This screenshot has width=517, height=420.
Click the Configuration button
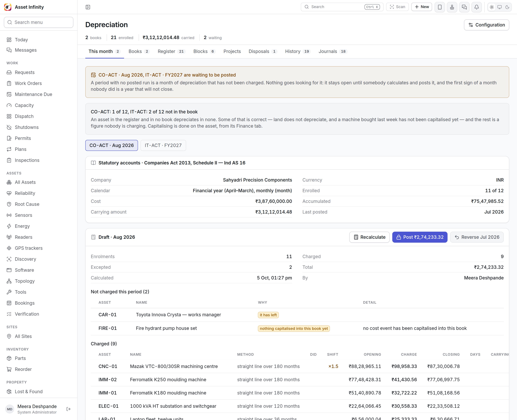click(486, 25)
